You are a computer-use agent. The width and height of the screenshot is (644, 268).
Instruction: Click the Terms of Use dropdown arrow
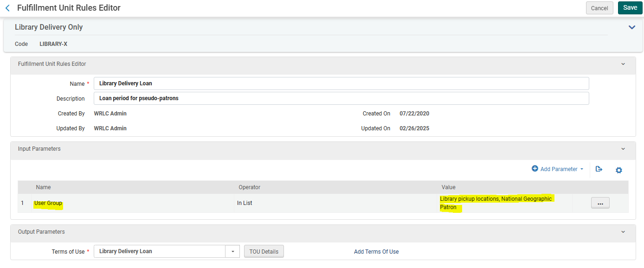click(x=232, y=251)
